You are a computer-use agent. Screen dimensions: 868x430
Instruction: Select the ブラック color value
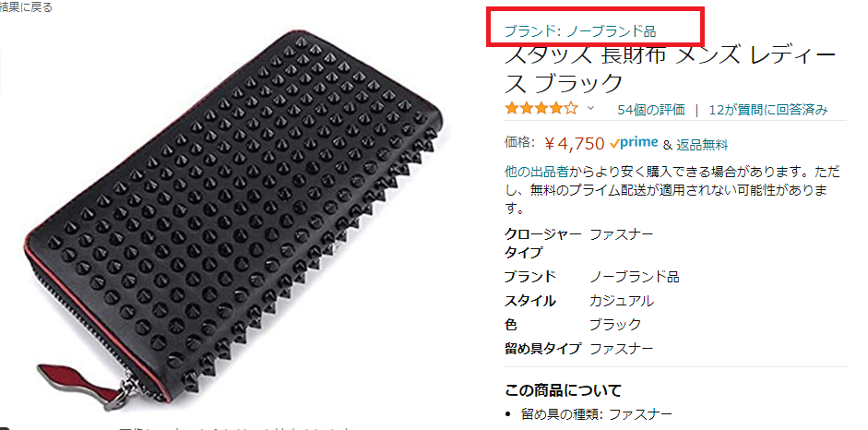pyautogui.click(x=615, y=324)
